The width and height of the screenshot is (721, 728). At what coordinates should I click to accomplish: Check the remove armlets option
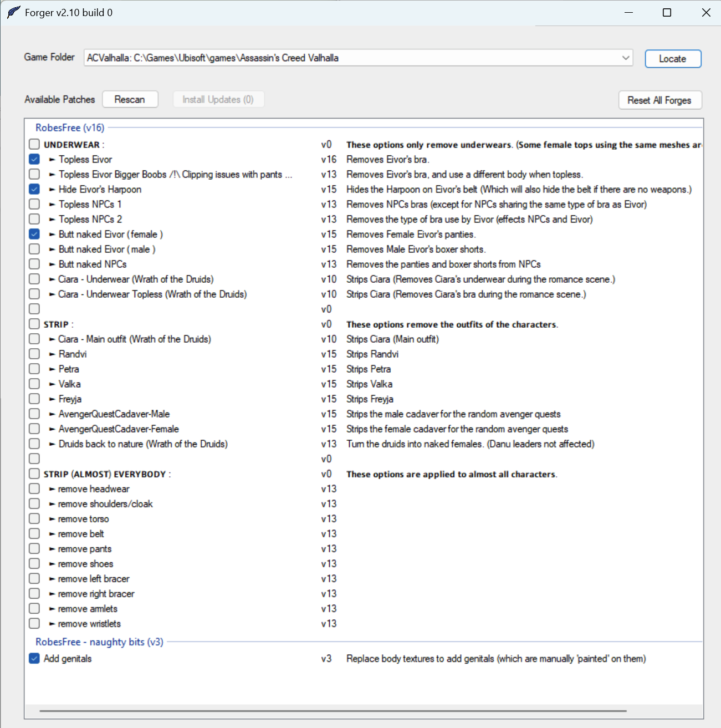click(x=34, y=608)
